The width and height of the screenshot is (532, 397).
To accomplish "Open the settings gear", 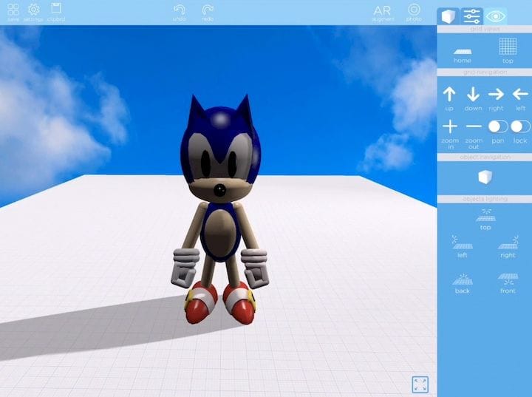I will [33, 10].
